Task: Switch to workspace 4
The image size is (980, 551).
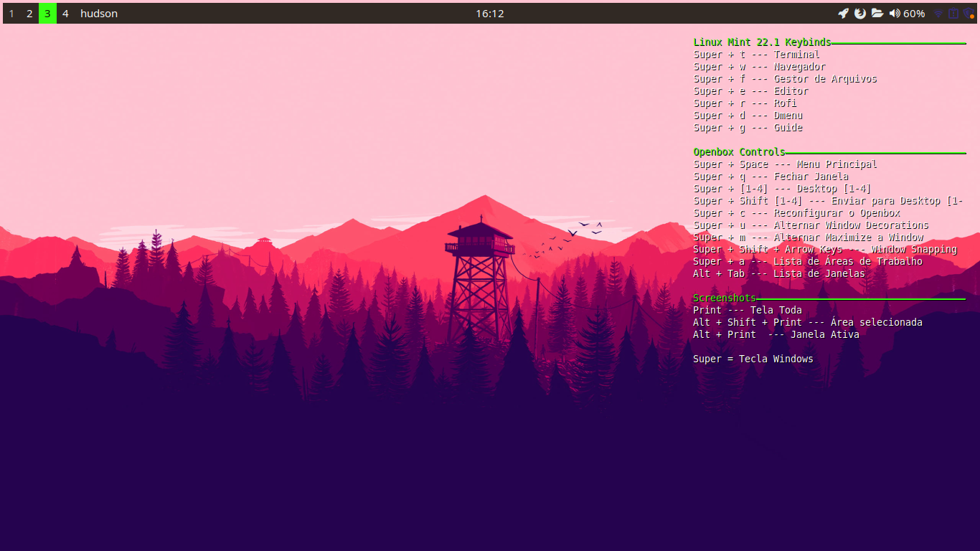Action: 65,14
